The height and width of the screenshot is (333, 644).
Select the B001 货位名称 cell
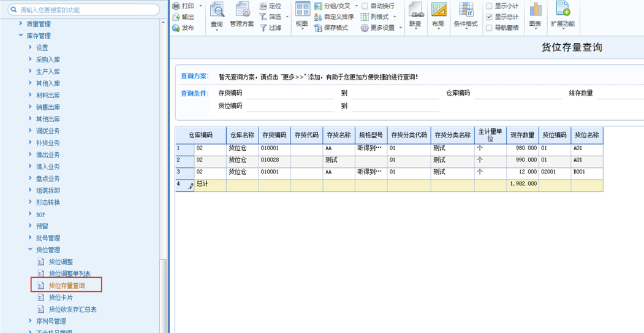(586, 172)
